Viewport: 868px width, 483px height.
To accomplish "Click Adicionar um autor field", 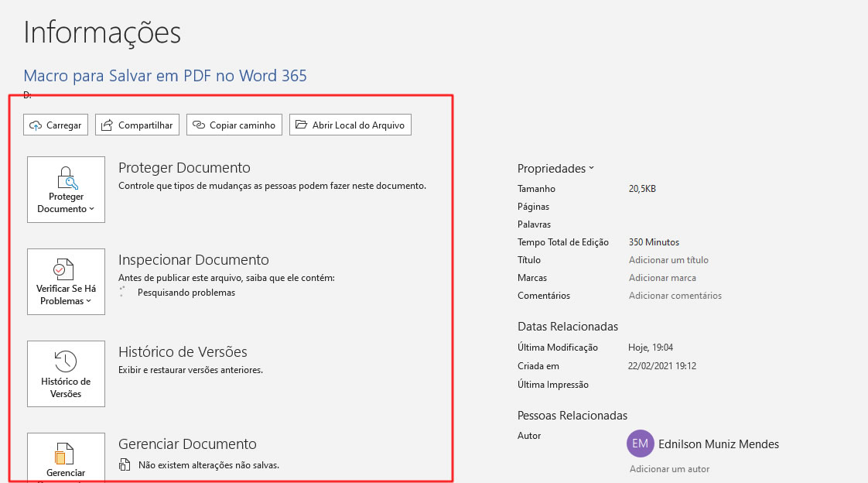I will (669, 468).
